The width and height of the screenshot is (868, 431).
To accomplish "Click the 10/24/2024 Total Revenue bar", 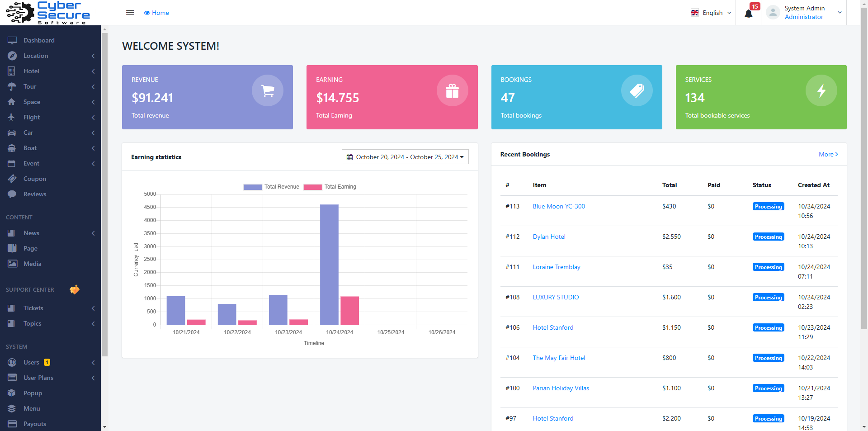I will pyautogui.click(x=329, y=265).
